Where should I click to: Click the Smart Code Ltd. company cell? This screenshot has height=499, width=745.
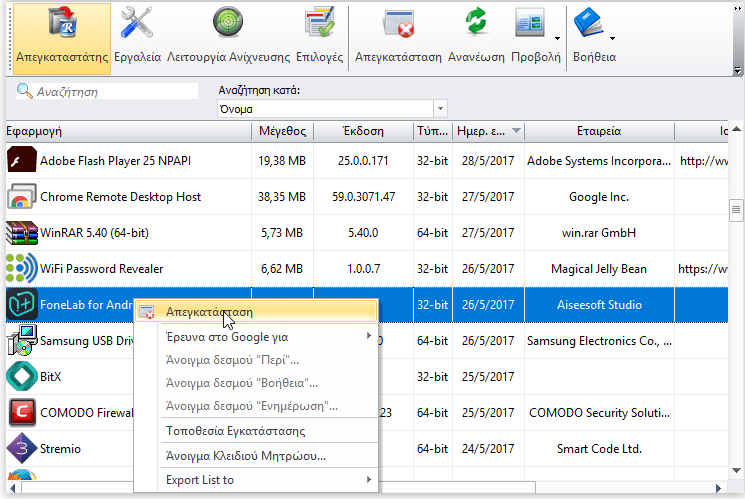pyautogui.click(x=599, y=449)
